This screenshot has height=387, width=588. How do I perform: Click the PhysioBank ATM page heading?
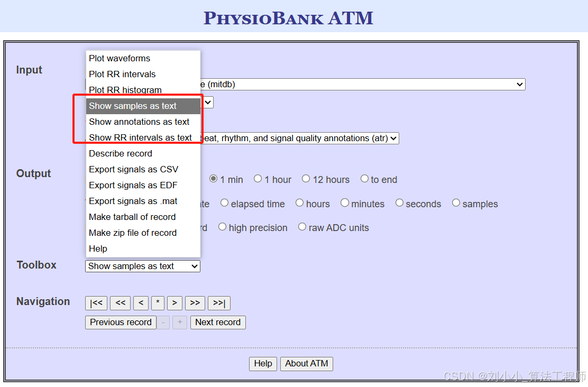pos(288,19)
